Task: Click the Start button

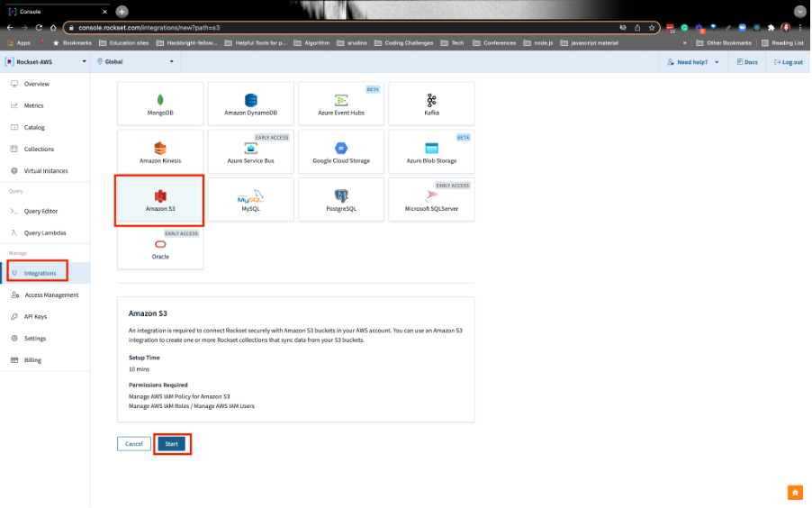Action: click(x=171, y=444)
